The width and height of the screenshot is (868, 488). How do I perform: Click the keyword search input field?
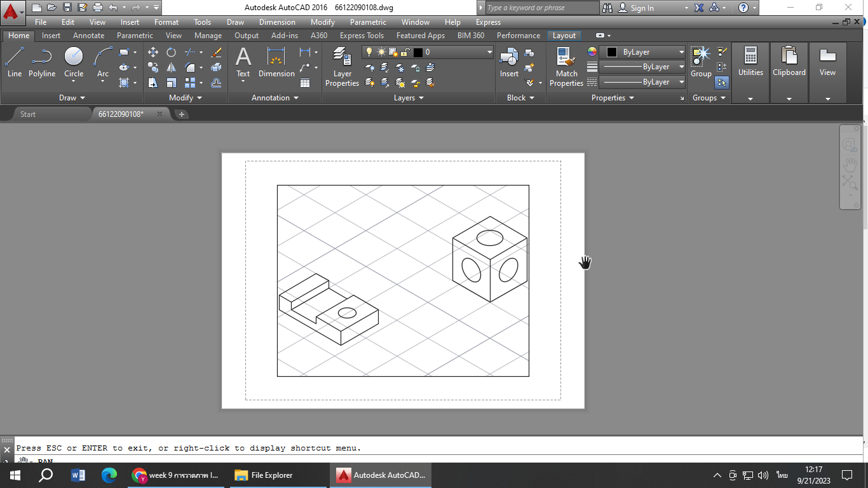coord(542,8)
